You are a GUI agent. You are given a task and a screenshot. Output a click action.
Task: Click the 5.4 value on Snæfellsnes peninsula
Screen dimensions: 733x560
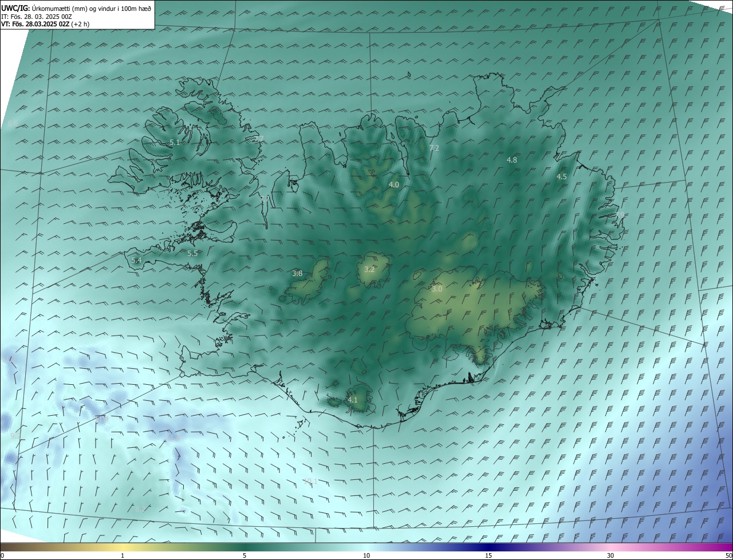pyautogui.click(x=136, y=260)
